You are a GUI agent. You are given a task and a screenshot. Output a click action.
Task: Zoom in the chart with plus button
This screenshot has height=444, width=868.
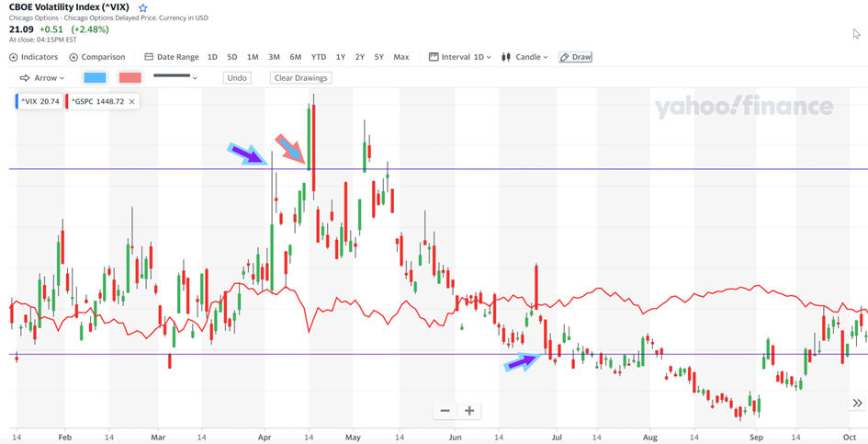(x=469, y=411)
